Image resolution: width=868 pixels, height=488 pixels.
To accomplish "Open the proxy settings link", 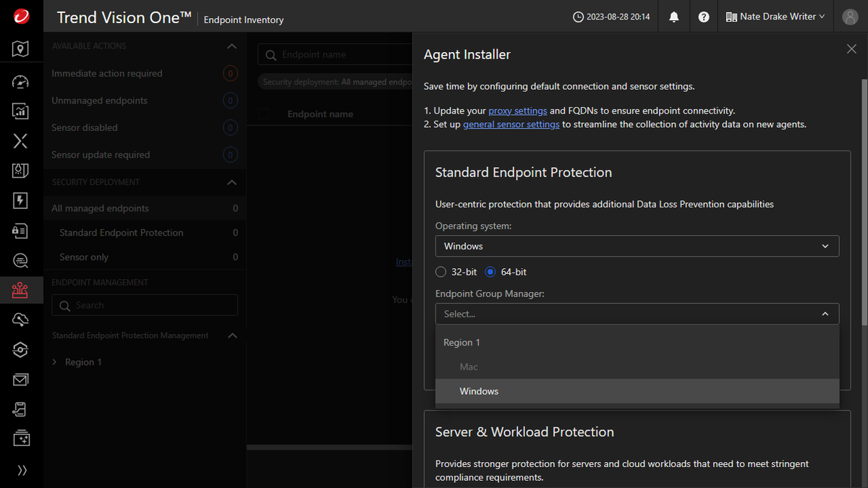I will [518, 111].
